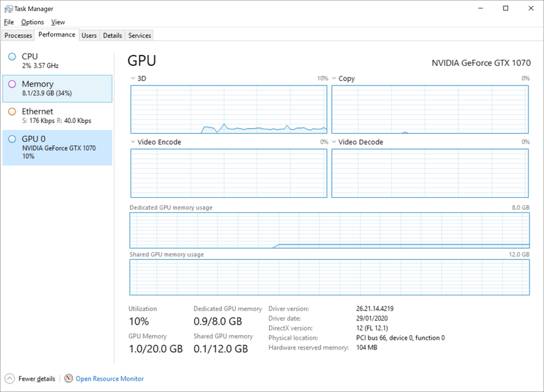Click the GPU 0 circle icon
This screenshot has width=544, height=392.
coord(12,139)
